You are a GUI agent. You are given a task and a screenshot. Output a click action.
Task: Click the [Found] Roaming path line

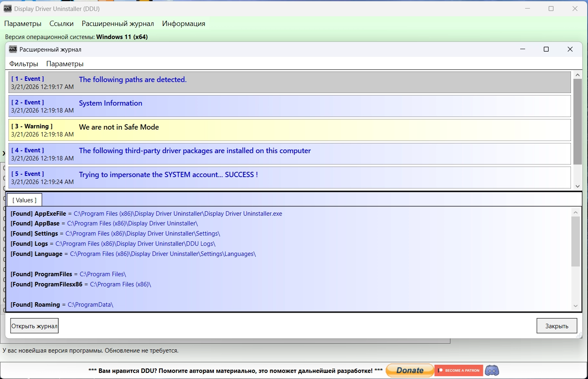click(62, 305)
